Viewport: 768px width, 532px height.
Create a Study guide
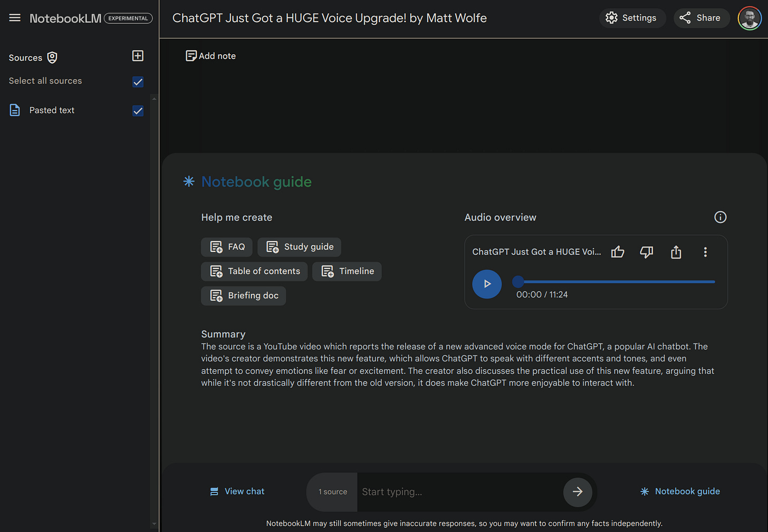299,247
